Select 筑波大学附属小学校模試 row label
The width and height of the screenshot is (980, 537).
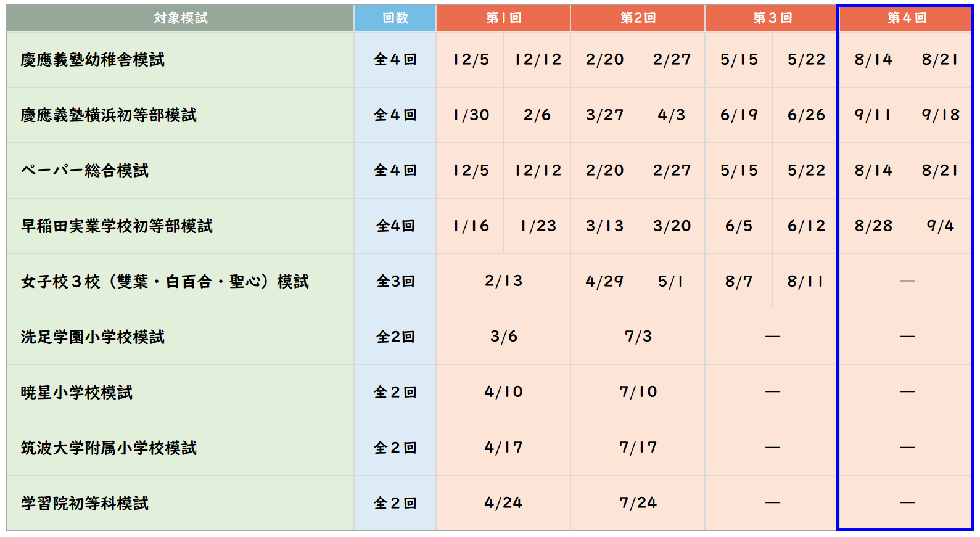tap(109, 448)
